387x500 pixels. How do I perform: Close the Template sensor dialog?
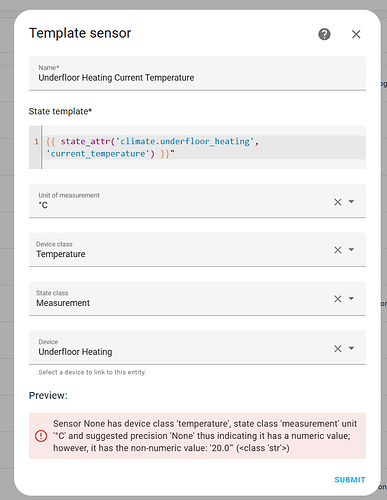pyautogui.click(x=356, y=34)
